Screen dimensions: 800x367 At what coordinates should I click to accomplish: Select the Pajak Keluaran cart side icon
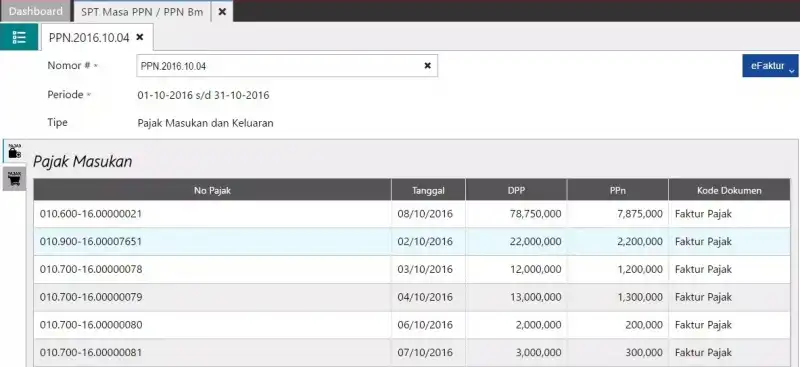pos(14,179)
